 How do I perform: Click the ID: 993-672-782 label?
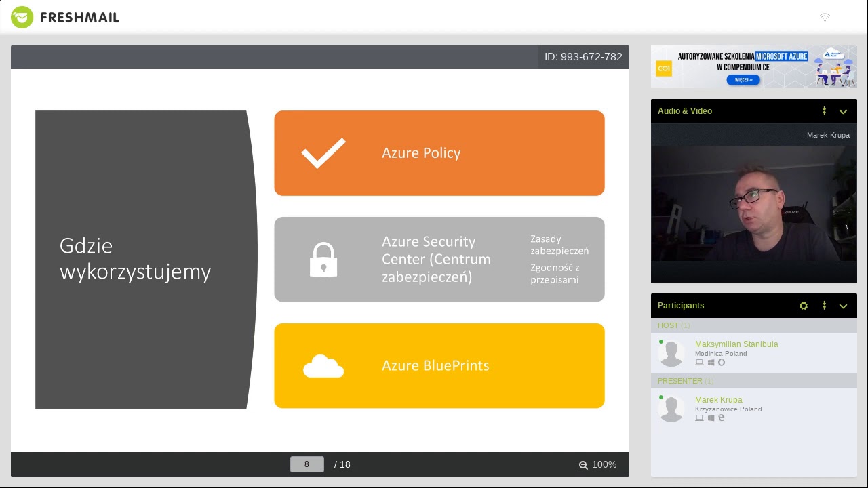pyautogui.click(x=583, y=57)
